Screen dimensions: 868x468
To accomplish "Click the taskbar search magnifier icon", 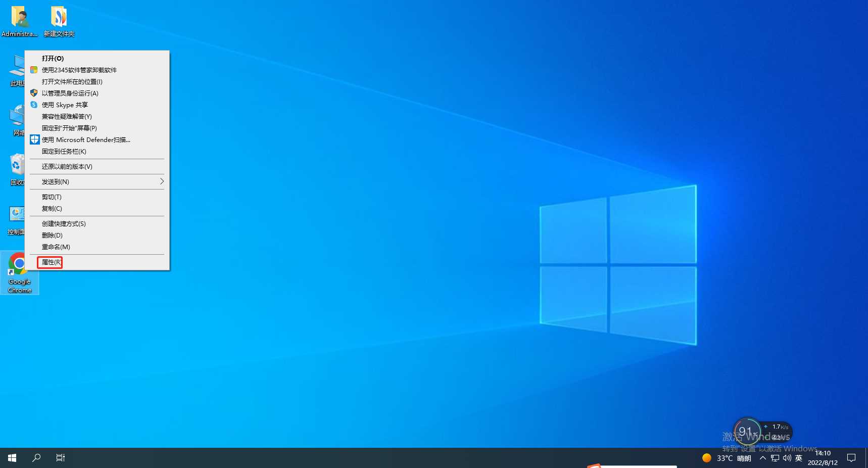I will pos(36,458).
